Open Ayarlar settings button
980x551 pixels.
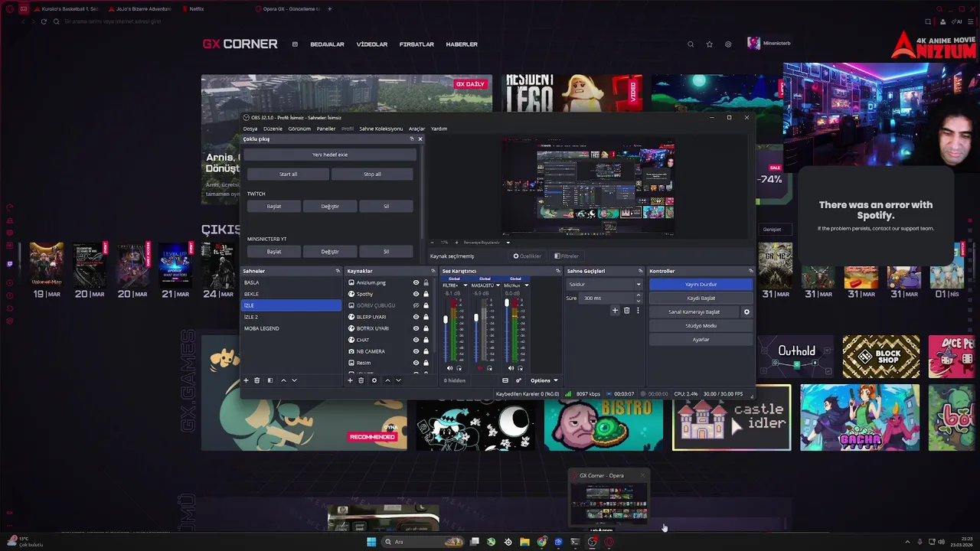coord(701,339)
